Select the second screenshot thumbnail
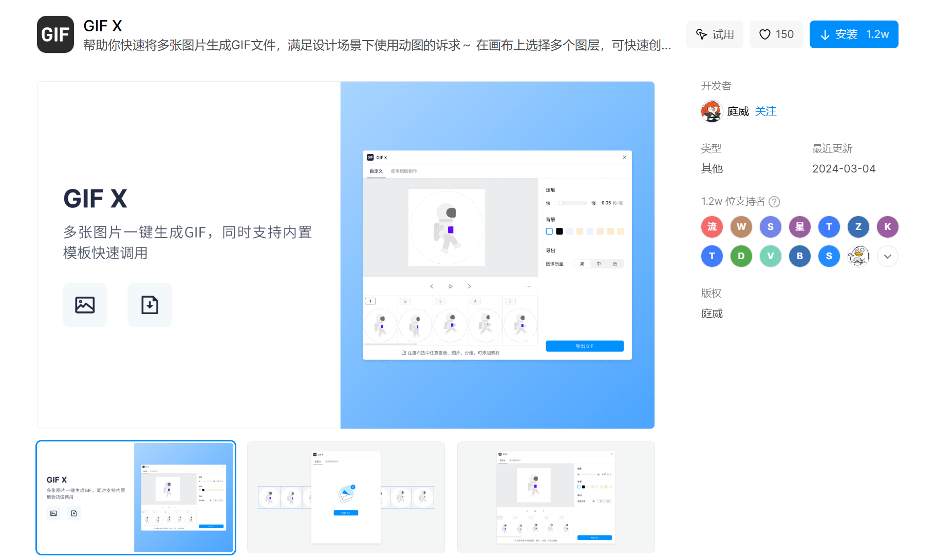This screenshot has height=560, width=935. (346, 497)
